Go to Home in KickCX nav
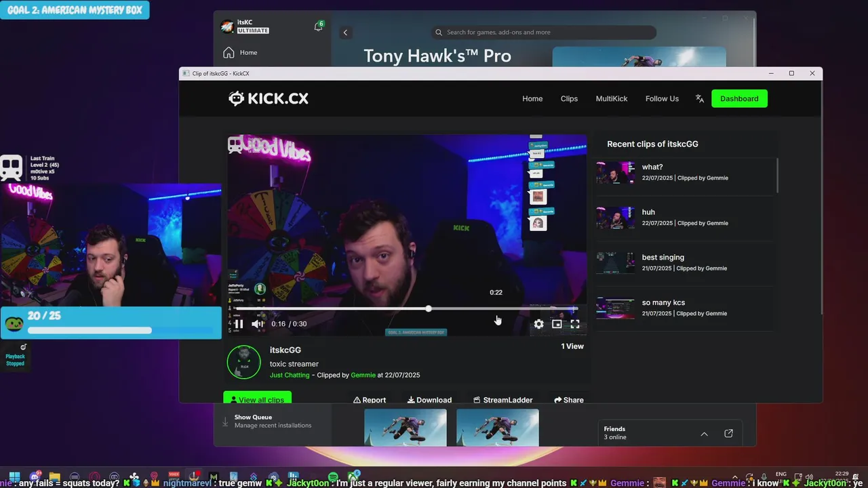The image size is (868, 488). 532,98
